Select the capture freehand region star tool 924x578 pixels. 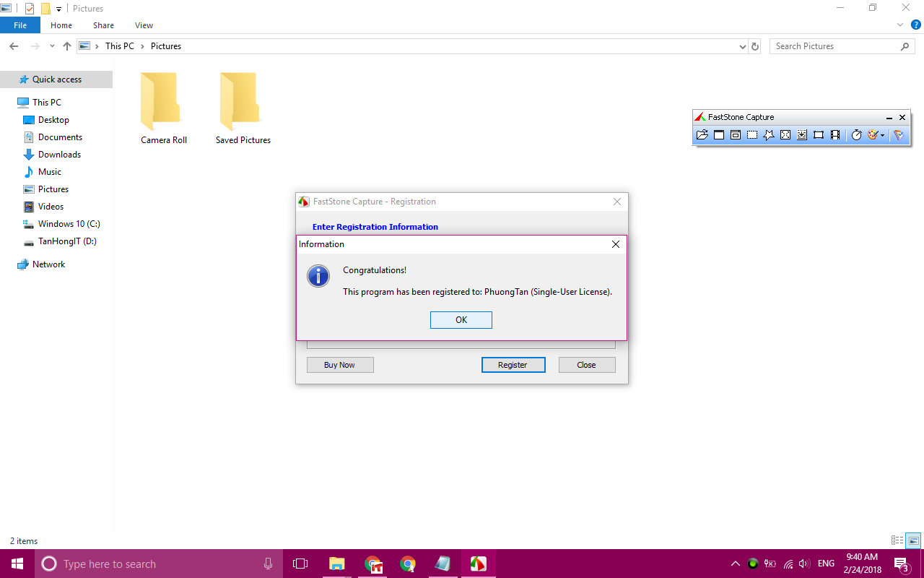(x=769, y=135)
